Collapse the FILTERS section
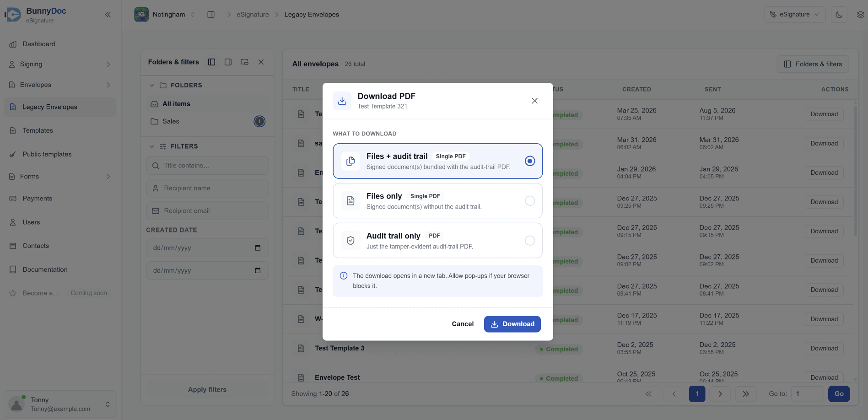The image size is (868, 420). 152,146
